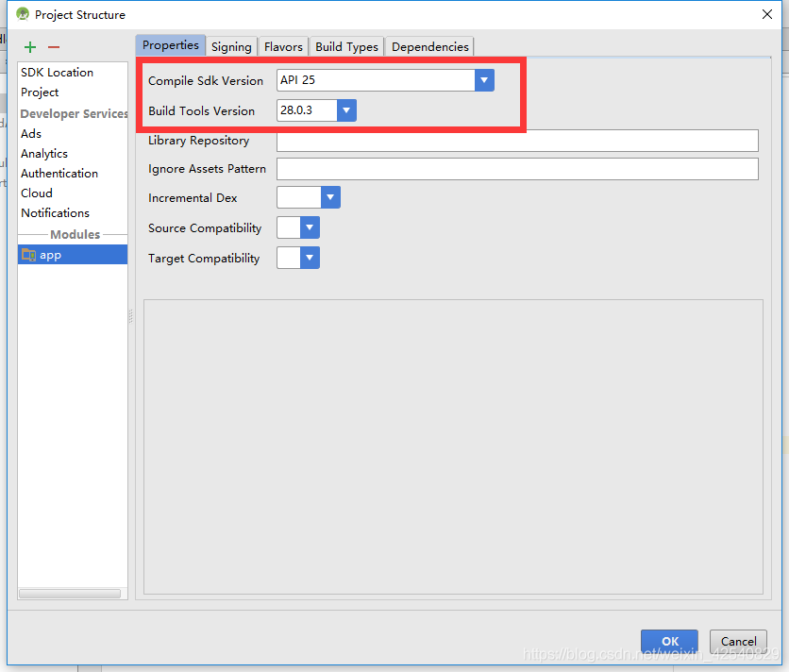
Task: Select the app module row
Action: point(73,255)
